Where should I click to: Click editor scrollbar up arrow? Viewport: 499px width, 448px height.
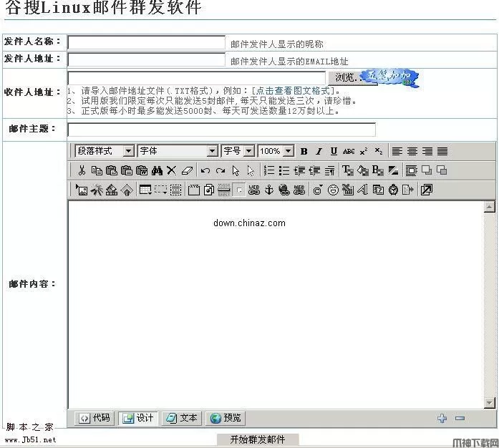click(489, 207)
